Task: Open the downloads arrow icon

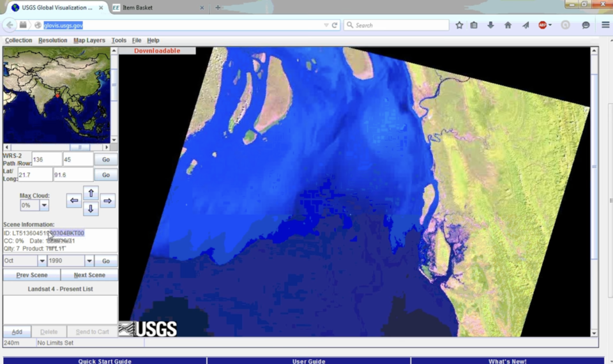Action: pos(490,25)
